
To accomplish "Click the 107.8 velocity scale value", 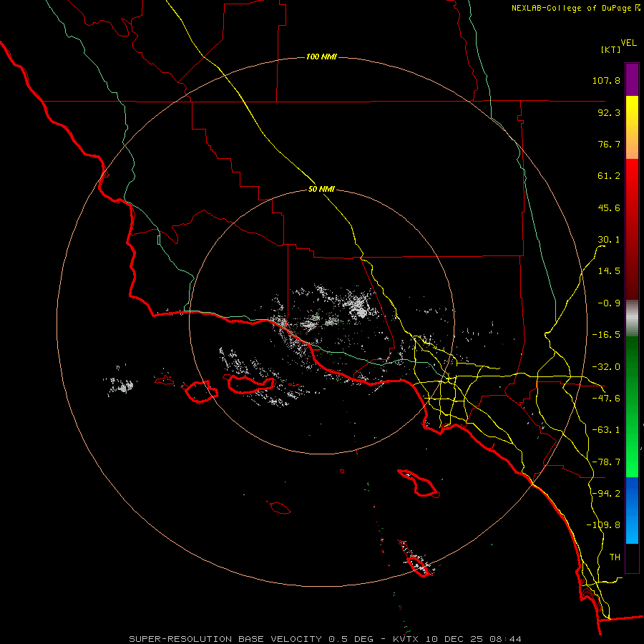I will pyautogui.click(x=606, y=80).
